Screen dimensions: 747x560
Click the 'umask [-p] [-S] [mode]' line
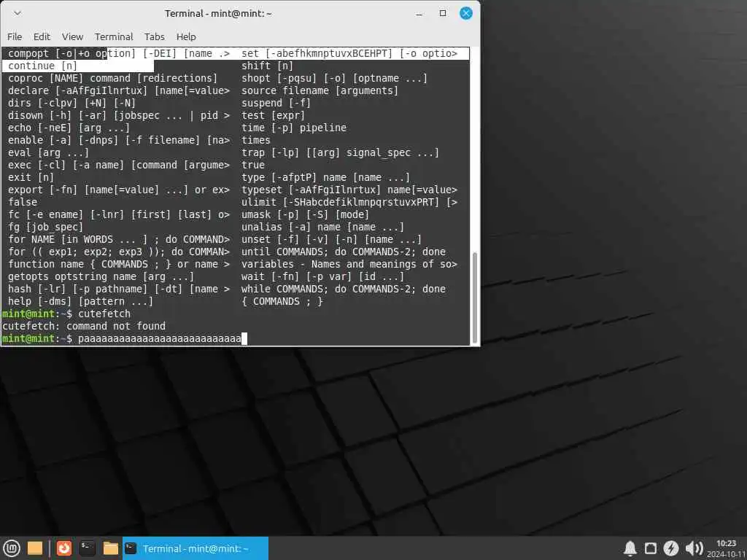pyautogui.click(x=305, y=215)
